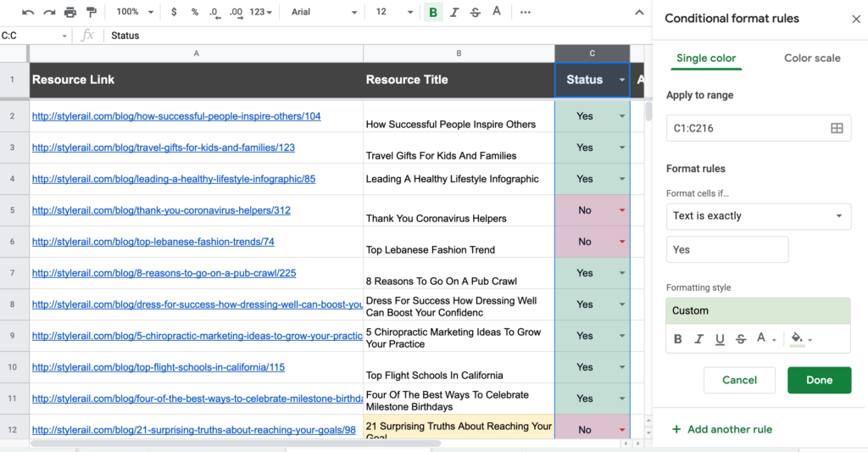Open the zoom 100% dropdown

point(135,12)
